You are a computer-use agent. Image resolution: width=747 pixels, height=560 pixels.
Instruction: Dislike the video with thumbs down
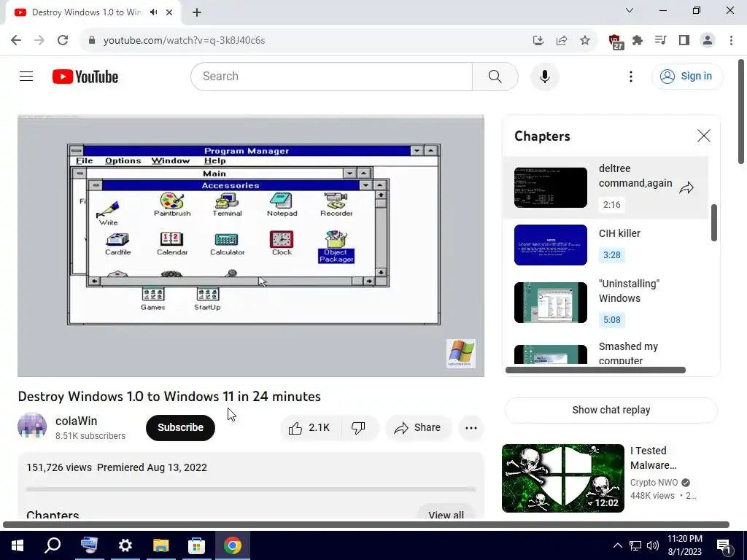point(359,427)
